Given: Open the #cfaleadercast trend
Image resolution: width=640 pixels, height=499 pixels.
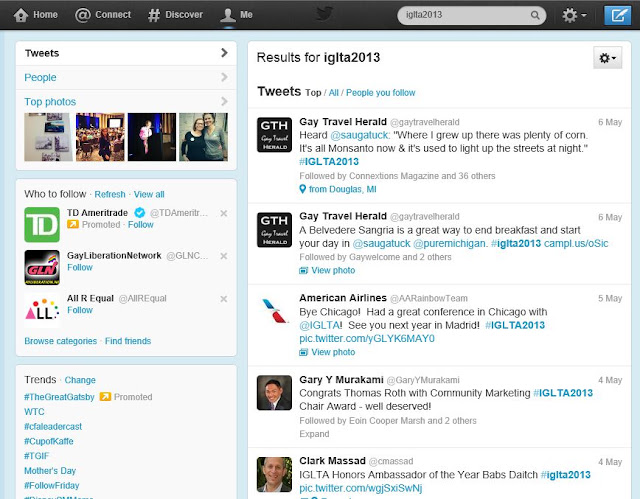Looking at the screenshot, I should coord(53,426).
